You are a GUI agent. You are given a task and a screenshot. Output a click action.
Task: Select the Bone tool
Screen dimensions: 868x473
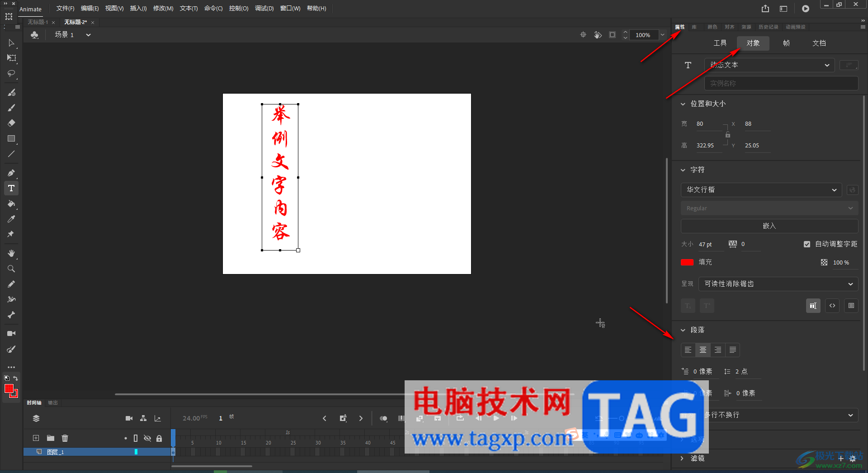(x=11, y=315)
